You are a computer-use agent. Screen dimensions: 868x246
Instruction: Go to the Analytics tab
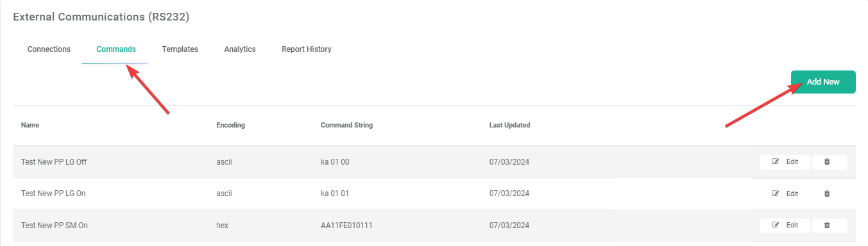(240, 49)
